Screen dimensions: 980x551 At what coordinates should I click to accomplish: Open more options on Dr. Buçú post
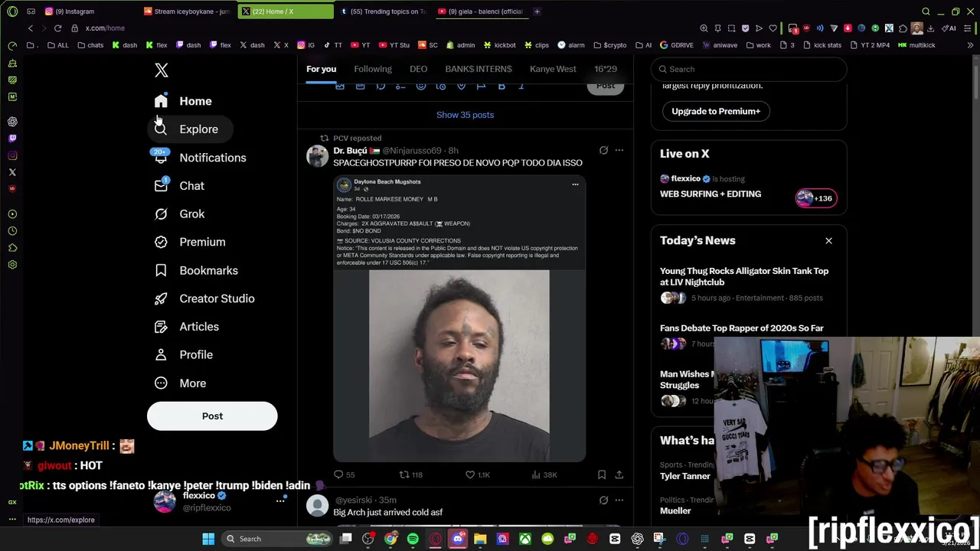(619, 151)
